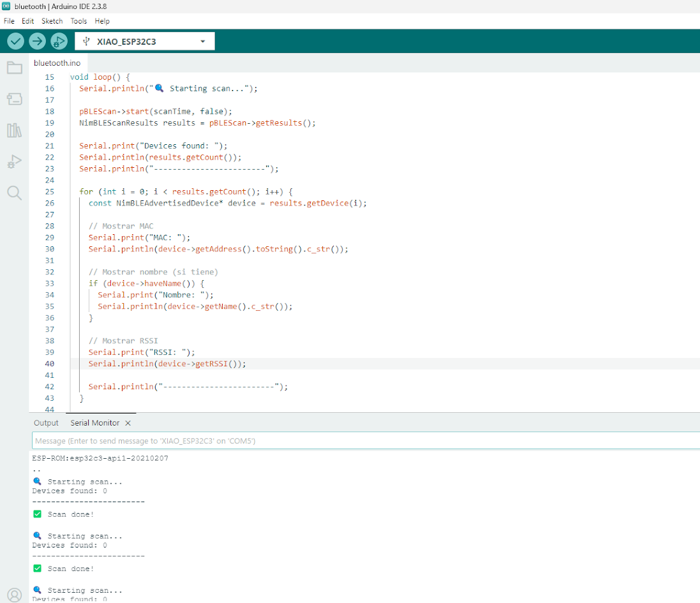Select the bluetooth.ino editor tab

tap(57, 63)
